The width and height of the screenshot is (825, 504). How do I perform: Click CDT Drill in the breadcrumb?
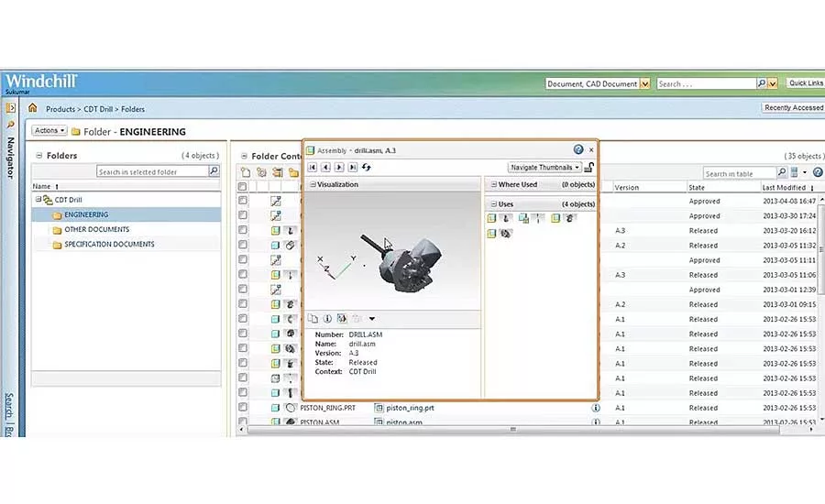tap(98, 109)
